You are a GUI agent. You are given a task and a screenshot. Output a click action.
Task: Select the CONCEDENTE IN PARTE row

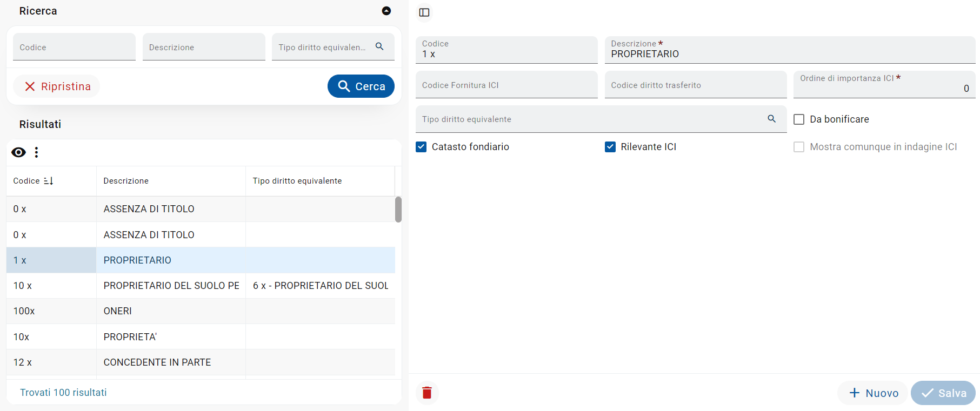(x=201, y=362)
